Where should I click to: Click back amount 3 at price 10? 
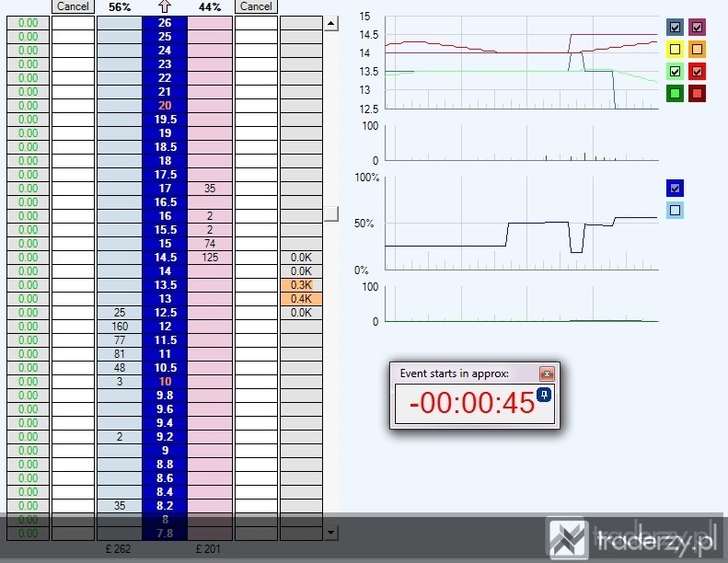120,382
